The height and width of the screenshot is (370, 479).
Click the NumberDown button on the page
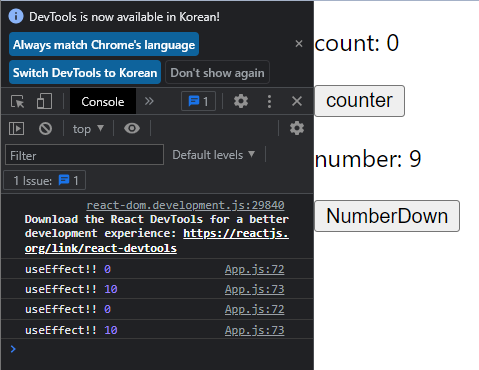tap(387, 216)
